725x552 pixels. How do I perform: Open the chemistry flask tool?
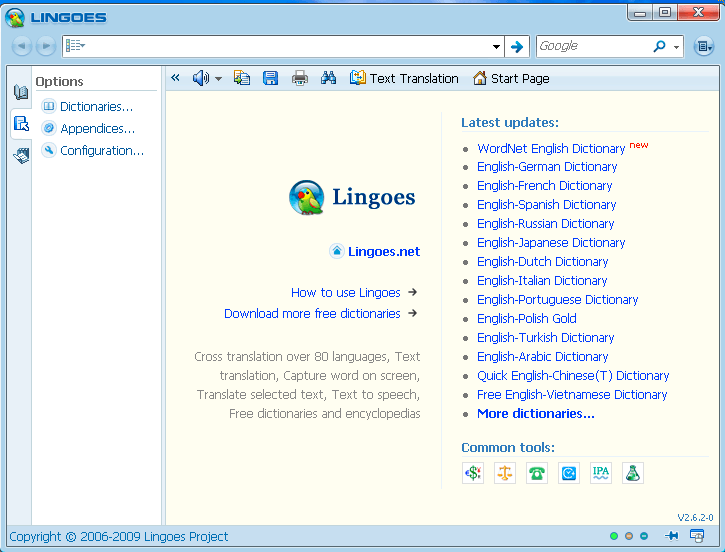click(x=633, y=473)
